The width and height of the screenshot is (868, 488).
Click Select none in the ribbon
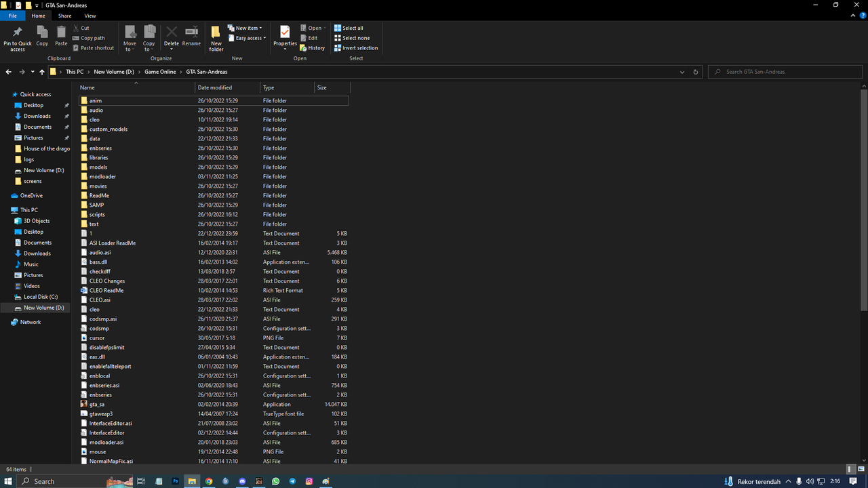click(352, 38)
